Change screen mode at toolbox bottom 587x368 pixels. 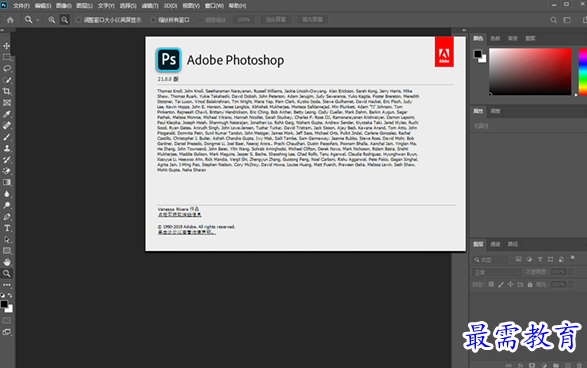click(x=7, y=332)
